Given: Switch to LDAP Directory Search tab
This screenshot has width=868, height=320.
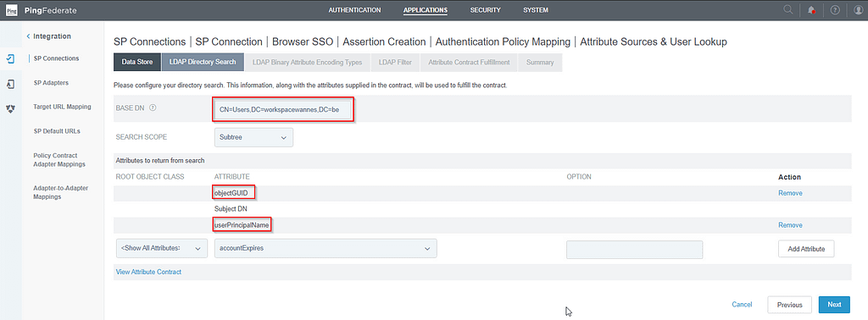Looking at the screenshot, I should (203, 63).
